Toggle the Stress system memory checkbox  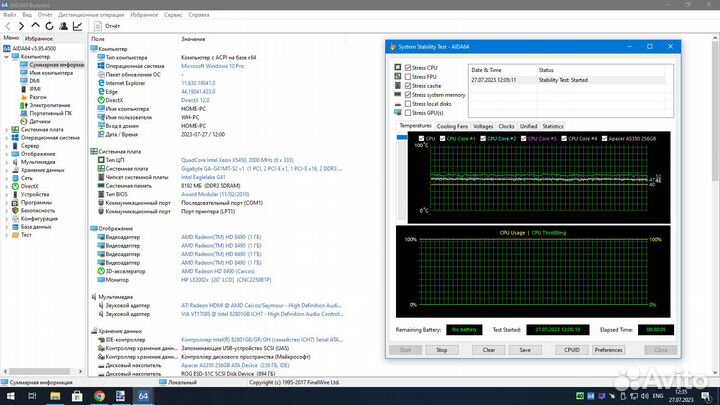(408, 95)
